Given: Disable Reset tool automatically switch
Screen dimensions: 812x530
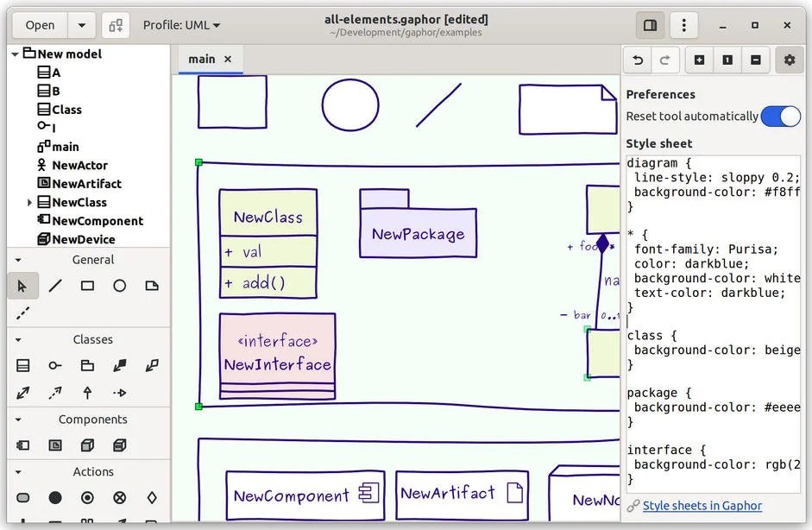Looking at the screenshot, I should click(780, 116).
